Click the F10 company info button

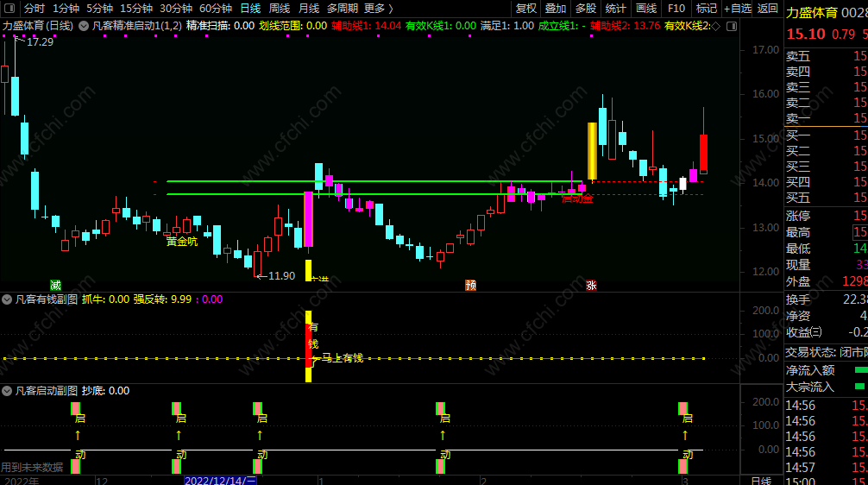point(676,9)
